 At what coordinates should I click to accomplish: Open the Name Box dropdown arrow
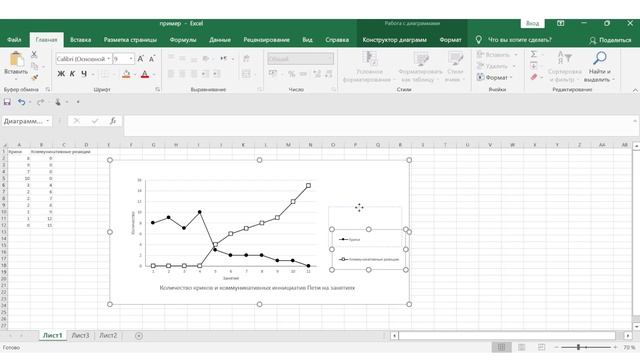pos(48,121)
